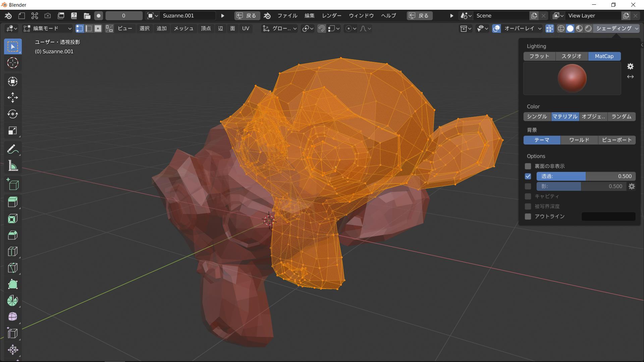Enable 裏面の非表示 backface culling checkbox

[528, 166]
